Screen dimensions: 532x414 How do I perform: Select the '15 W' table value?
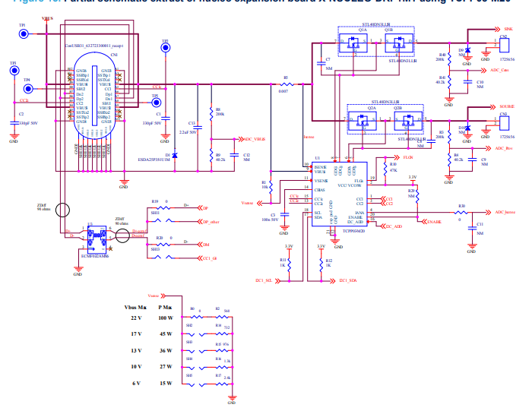click(x=166, y=383)
